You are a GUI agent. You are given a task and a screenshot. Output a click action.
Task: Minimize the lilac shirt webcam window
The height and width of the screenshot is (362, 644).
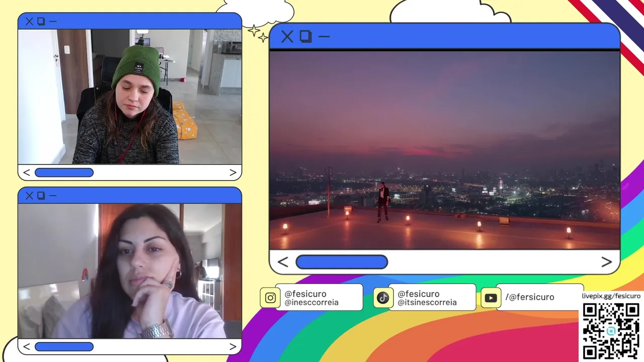coord(53,196)
